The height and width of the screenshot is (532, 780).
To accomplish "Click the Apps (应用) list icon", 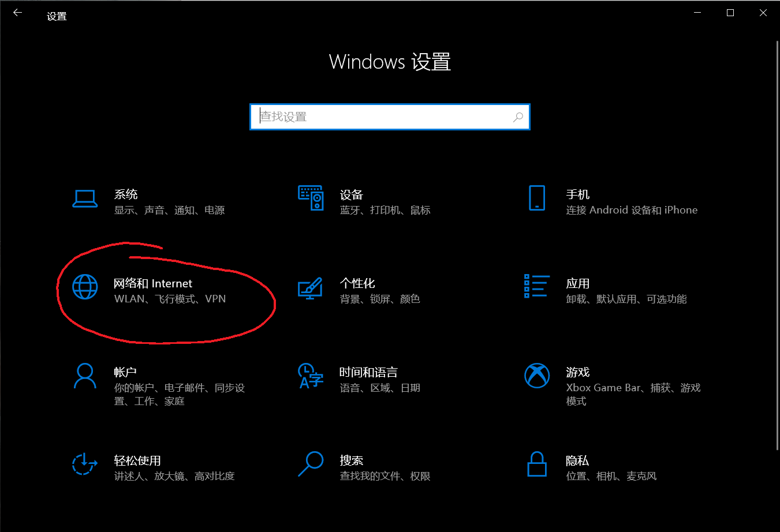I will point(536,286).
